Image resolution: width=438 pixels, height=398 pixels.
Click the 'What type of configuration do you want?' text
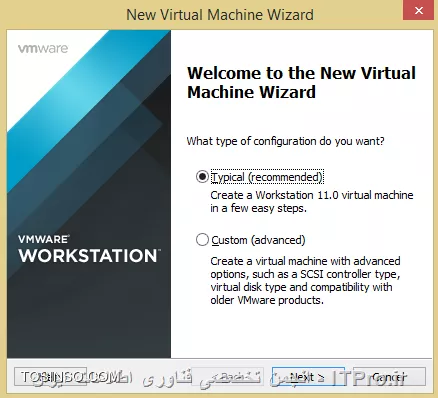coord(285,141)
